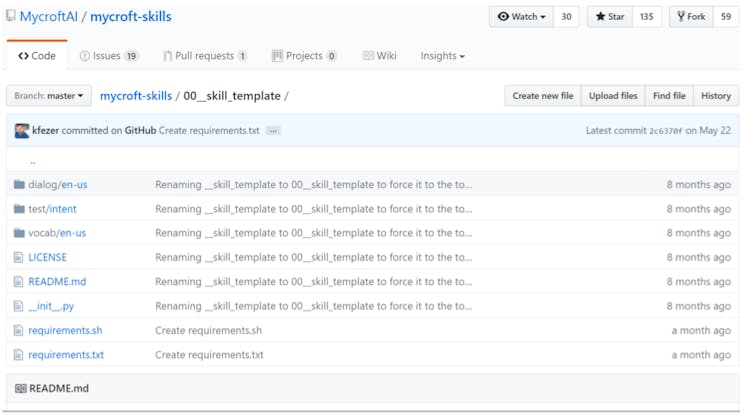
Task: Click the file icon next to requirements.sh
Action: [18, 331]
